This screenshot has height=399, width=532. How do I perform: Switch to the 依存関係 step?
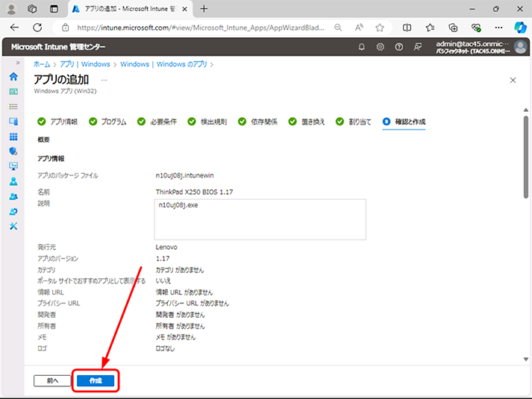coord(258,122)
